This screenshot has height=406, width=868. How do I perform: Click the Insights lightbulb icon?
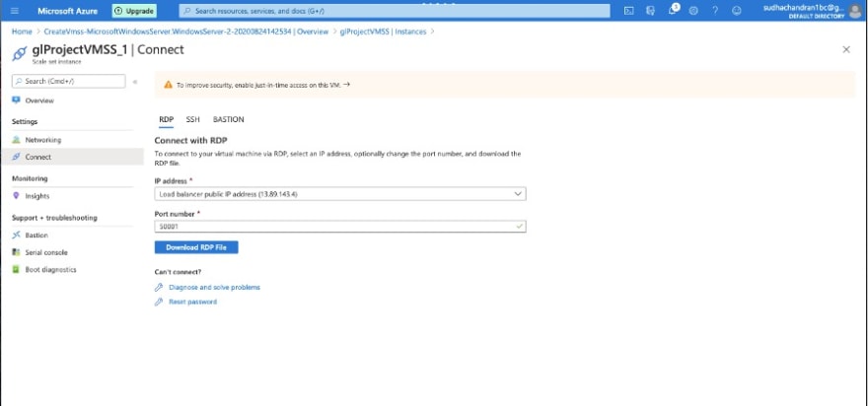pos(16,195)
